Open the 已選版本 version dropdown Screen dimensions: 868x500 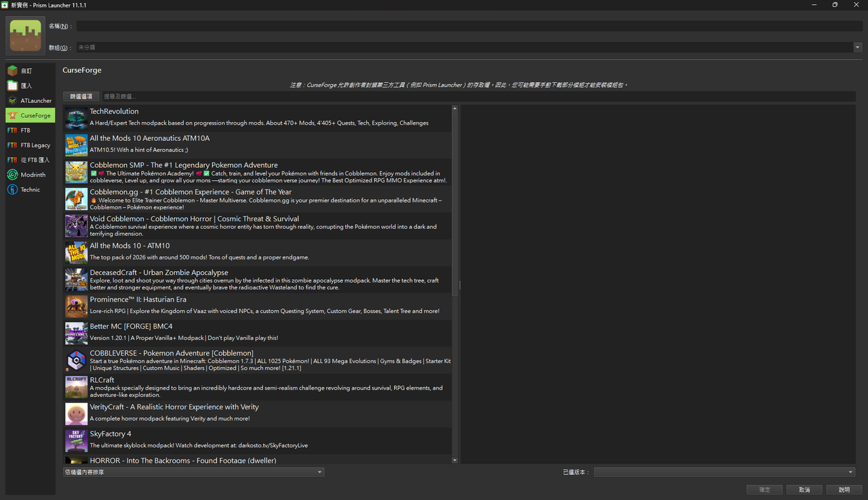(724, 472)
